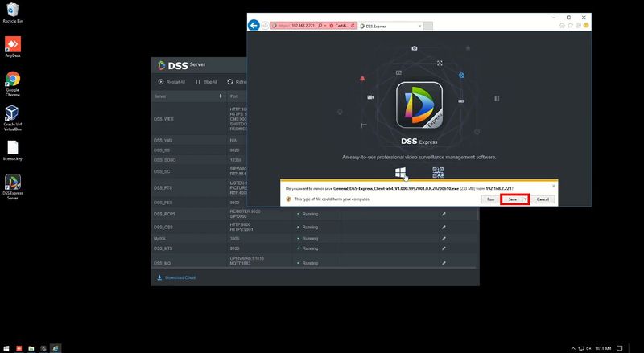Open the Save button dropdown arrow
The image size is (644, 353).
526,199
